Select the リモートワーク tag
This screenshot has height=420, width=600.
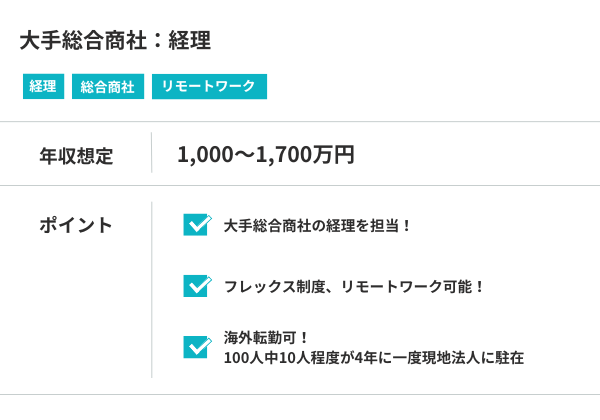click(x=209, y=87)
